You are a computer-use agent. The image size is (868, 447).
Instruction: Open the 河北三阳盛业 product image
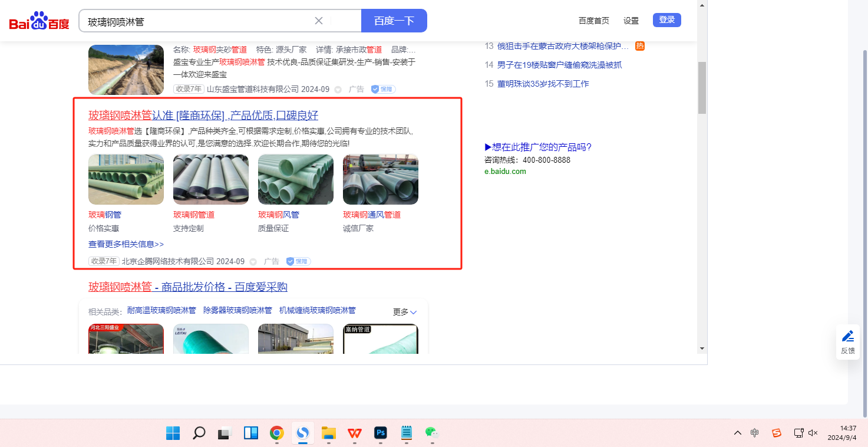point(126,339)
